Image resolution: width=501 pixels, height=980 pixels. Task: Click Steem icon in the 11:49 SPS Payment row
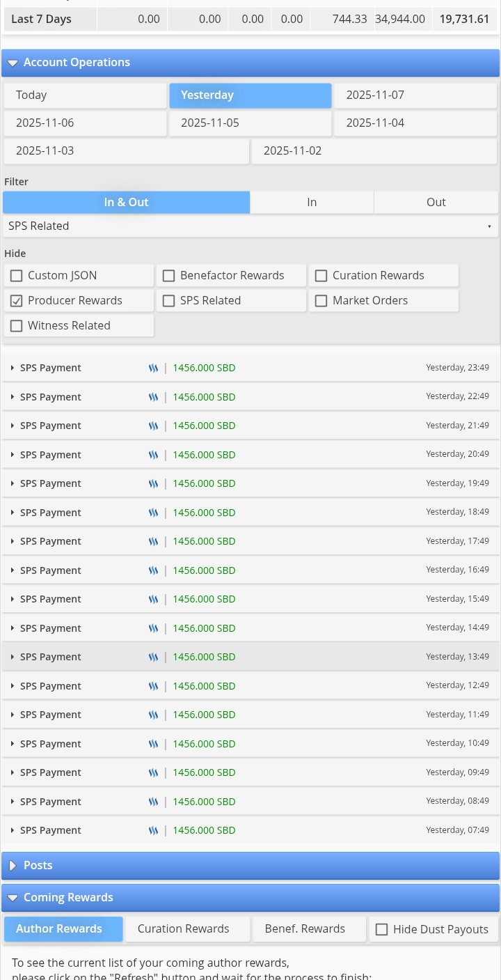[153, 715]
